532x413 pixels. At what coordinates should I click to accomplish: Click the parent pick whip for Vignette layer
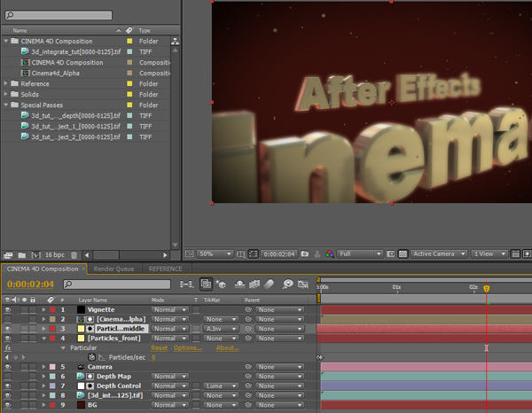(x=248, y=309)
